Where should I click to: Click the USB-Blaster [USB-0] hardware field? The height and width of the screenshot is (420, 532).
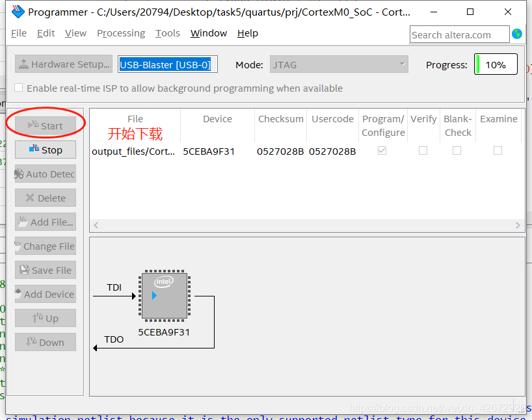(x=168, y=64)
